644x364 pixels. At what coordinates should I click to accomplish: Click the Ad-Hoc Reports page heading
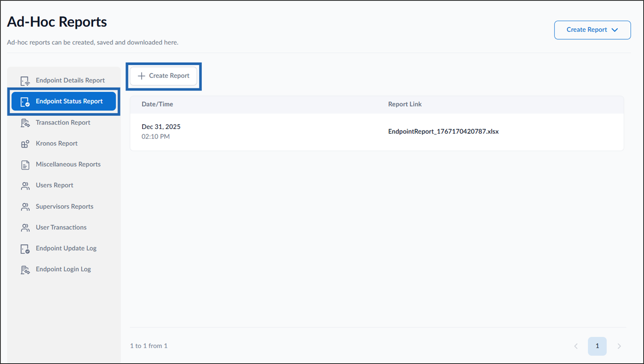[57, 22]
